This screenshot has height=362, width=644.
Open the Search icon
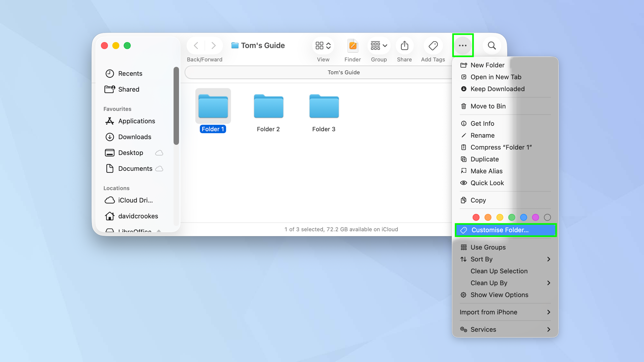pyautogui.click(x=492, y=45)
